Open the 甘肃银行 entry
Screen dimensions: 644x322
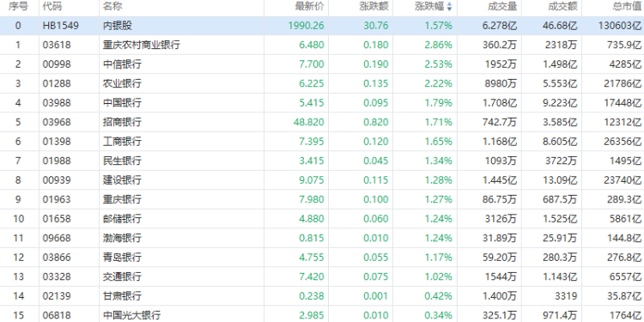(122, 295)
